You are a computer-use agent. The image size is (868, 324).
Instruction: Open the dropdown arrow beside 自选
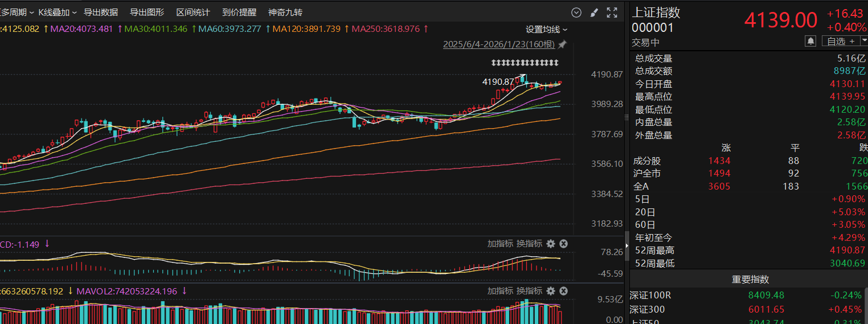click(864, 41)
